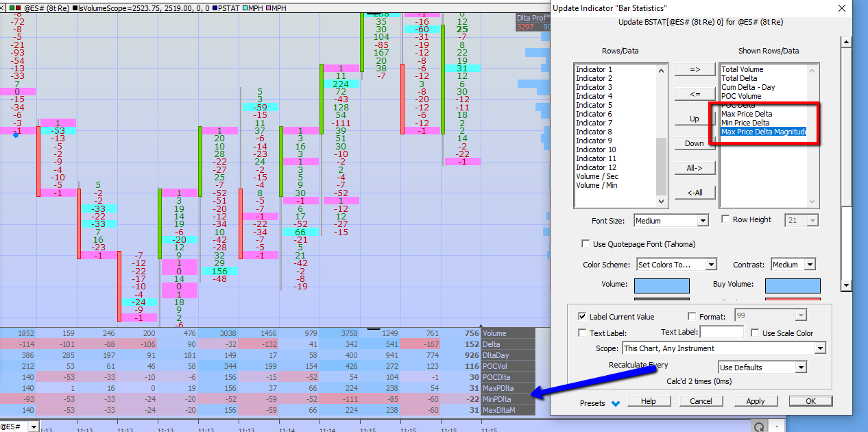Click the down arrow of the Rows/Data list scrollbar
868x432 pixels.
click(x=662, y=202)
